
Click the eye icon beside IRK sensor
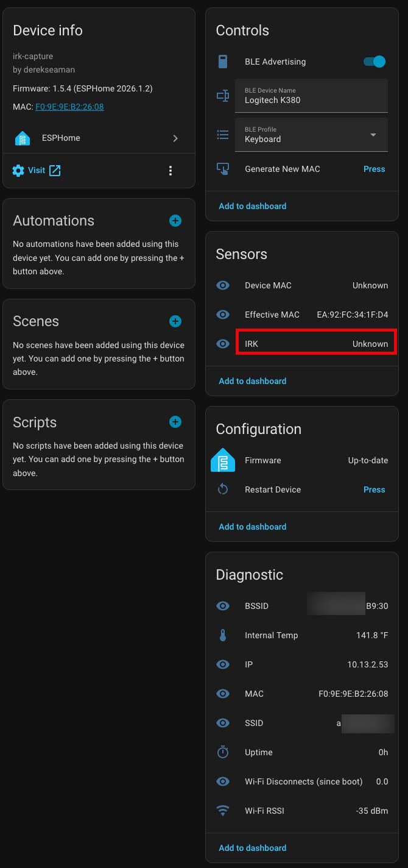(223, 344)
